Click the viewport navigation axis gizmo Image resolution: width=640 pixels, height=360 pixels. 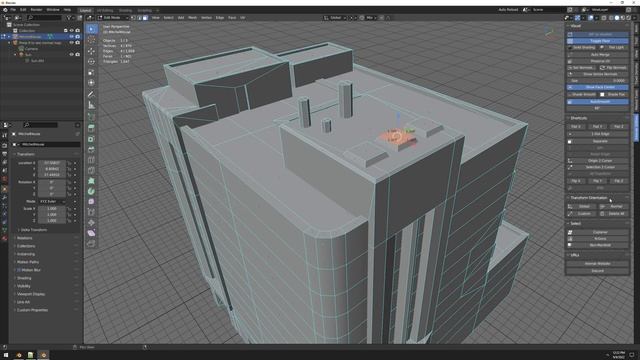550,33
